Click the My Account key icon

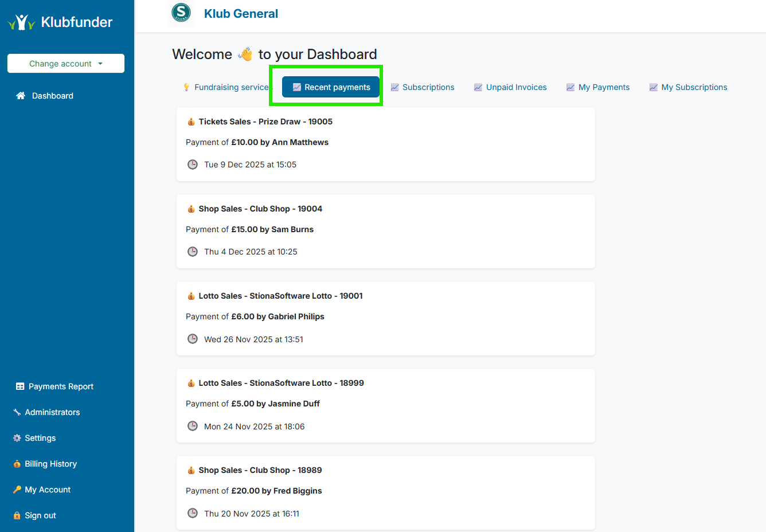pos(17,490)
